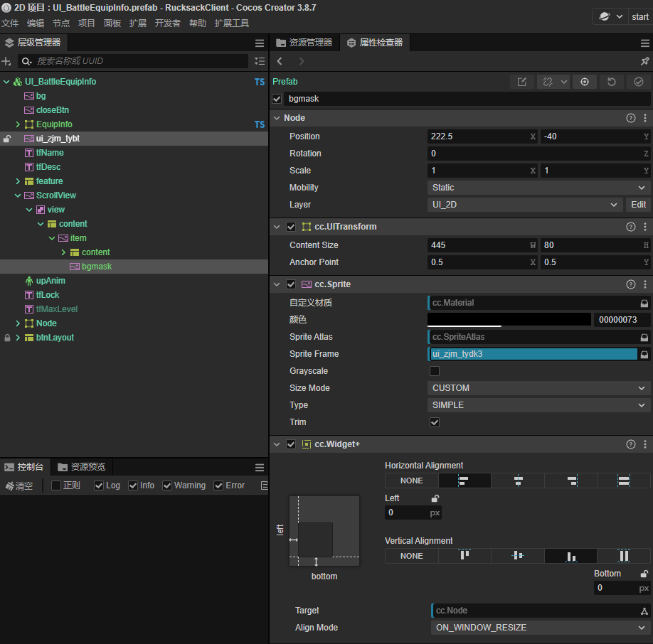Open cc.Sprite component help icon
653x644 pixels.
(x=630, y=284)
